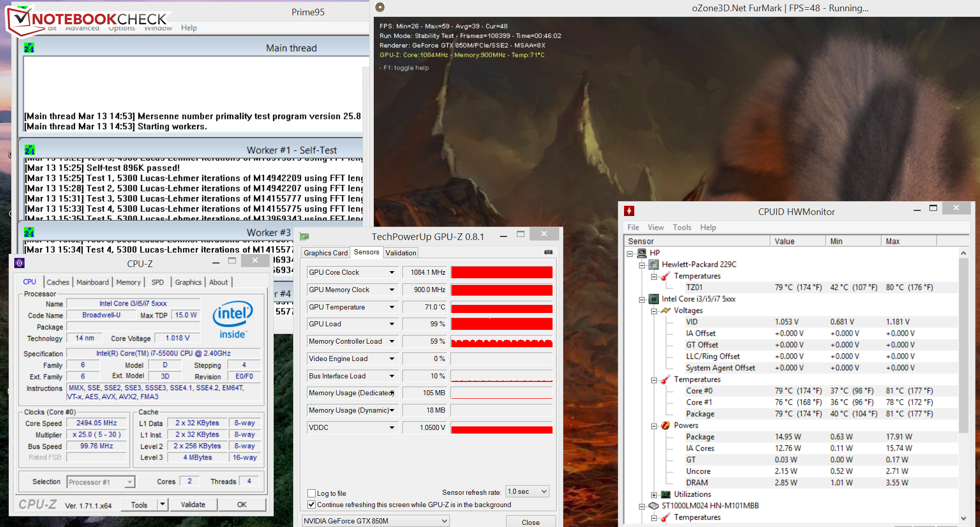Switch to Graphics Card tab in GPU-Z
Image resolution: width=980 pixels, height=527 pixels.
pos(325,253)
